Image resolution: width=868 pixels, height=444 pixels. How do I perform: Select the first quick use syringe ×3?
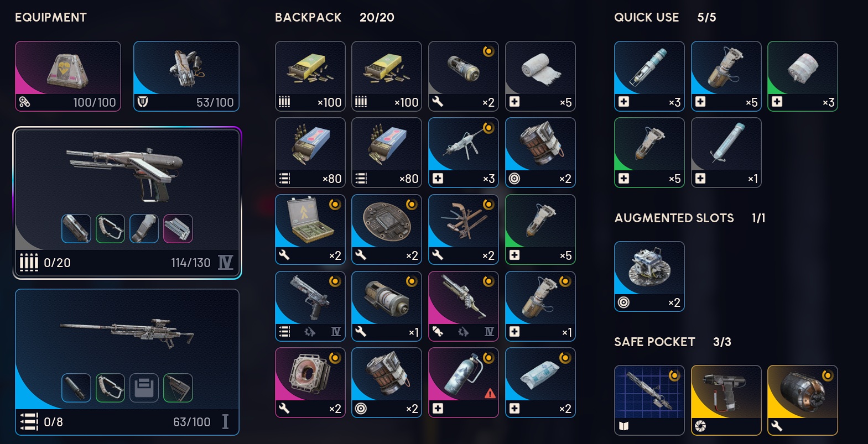649,76
